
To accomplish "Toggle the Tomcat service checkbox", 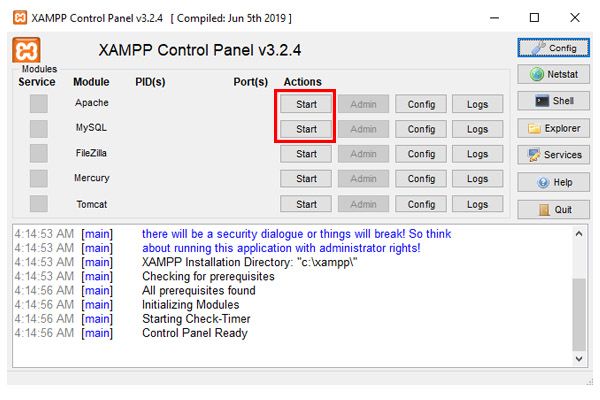I will (39, 204).
